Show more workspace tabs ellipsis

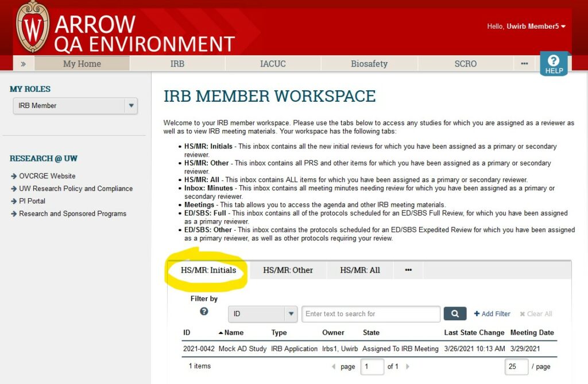408,270
